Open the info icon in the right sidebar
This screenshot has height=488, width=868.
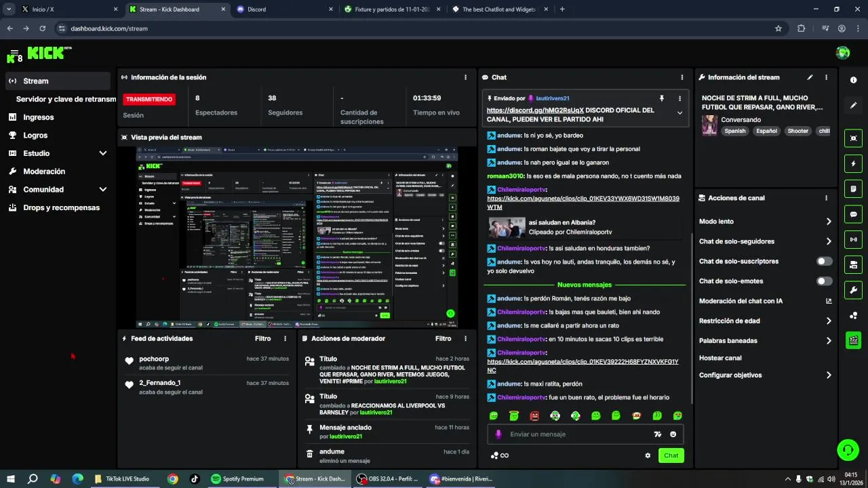[853, 80]
